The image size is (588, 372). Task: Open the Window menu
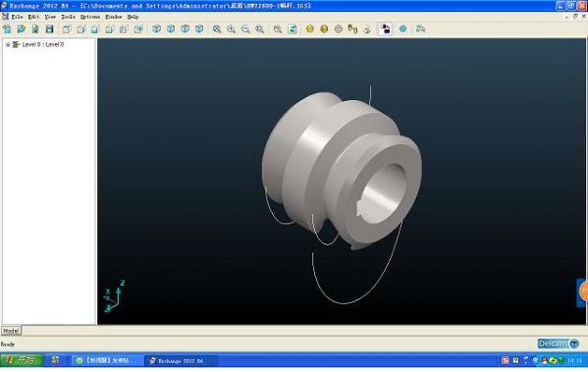[114, 17]
